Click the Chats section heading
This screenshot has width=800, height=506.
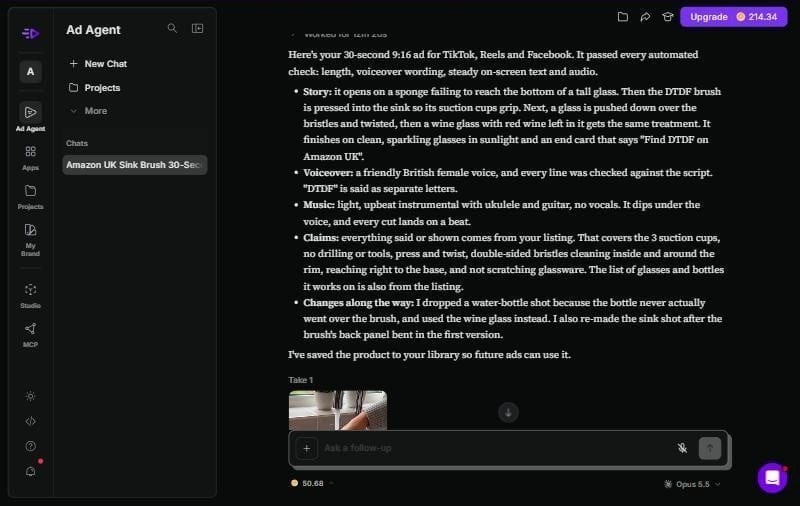tap(77, 143)
